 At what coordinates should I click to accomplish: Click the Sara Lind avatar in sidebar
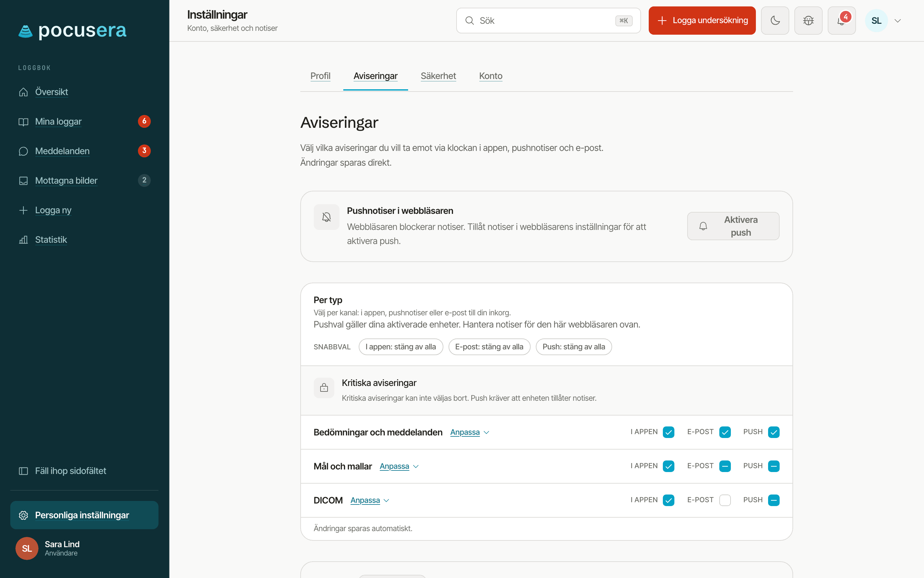pyautogui.click(x=27, y=548)
